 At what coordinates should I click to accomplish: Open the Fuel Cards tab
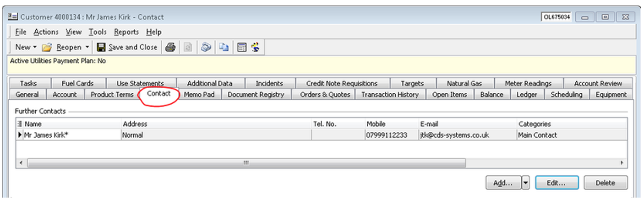(77, 83)
